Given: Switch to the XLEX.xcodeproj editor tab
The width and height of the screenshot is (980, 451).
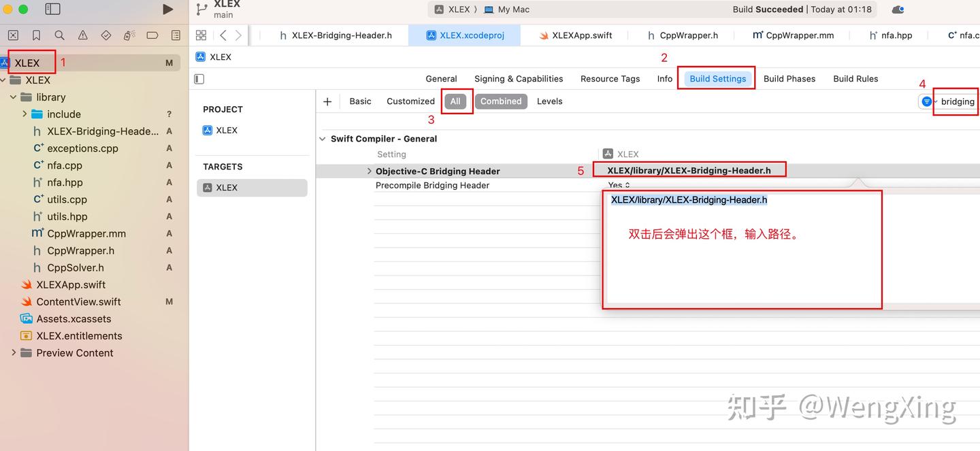Looking at the screenshot, I should 465,35.
